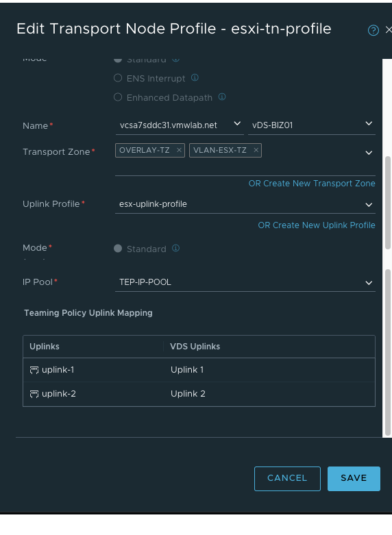392x535 pixels.
Task: Click the uplink-1 adapter icon
Action: pos(34,370)
